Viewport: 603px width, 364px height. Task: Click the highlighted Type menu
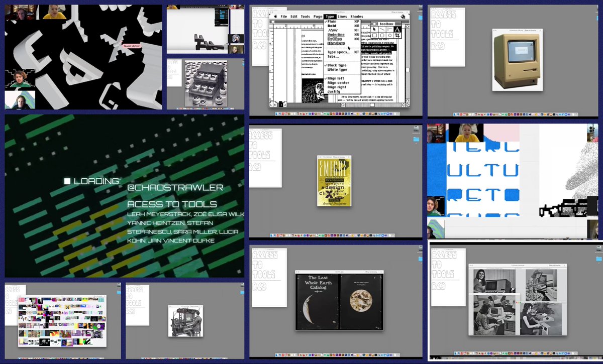tap(330, 17)
